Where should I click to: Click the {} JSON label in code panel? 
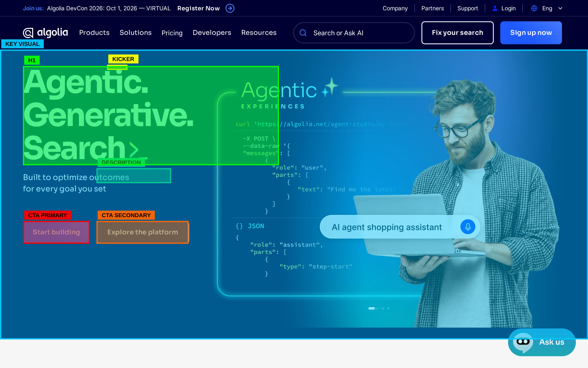tap(250, 226)
